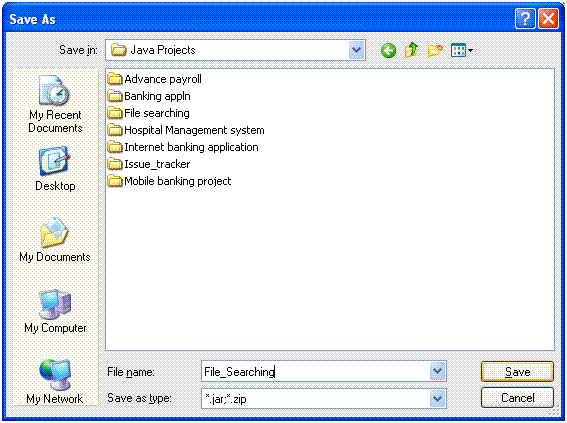567x423 pixels.
Task: Go up one folder level
Action: (x=412, y=50)
